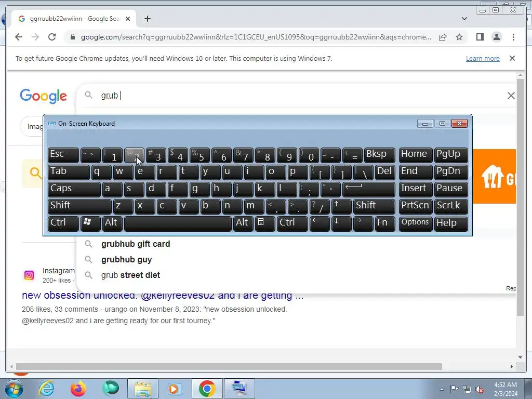Tap the Windows logo key on keyboard

pos(90,223)
